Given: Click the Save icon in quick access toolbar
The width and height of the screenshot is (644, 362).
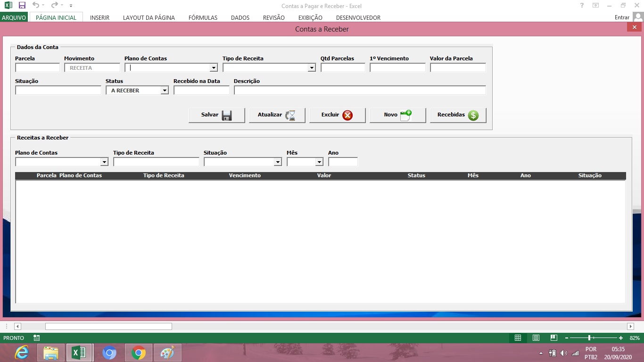Looking at the screenshot, I should (22, 5).
